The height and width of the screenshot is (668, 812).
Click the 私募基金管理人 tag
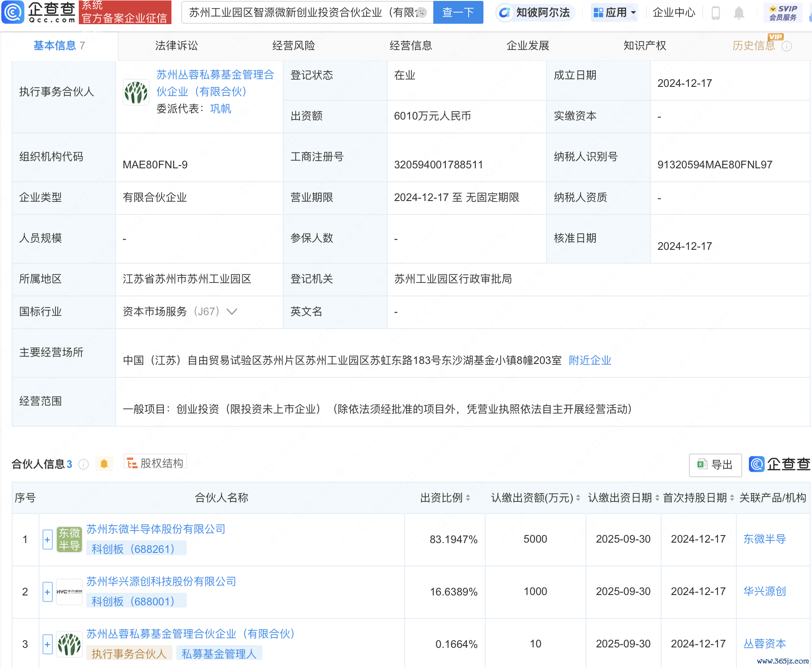219,654
